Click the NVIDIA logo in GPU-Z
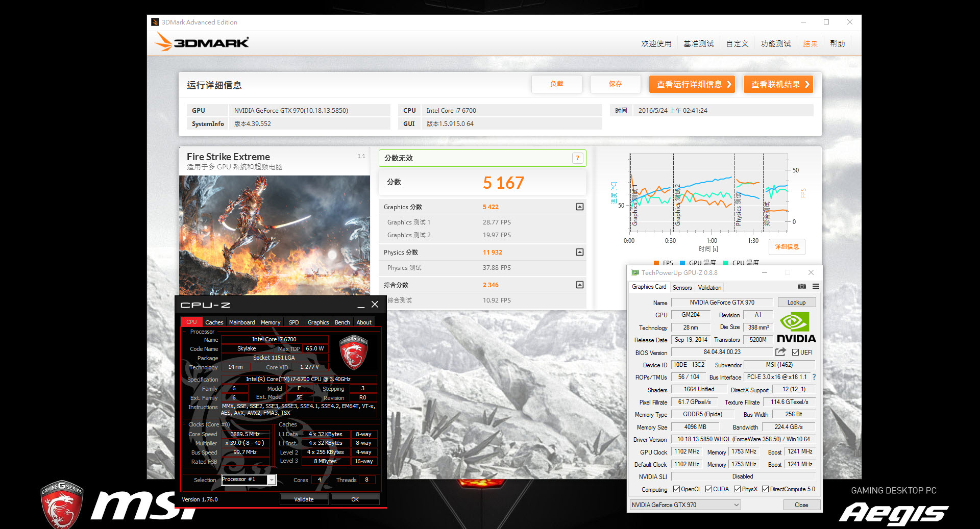This screenshot has height=529, width=980. click(796, 327)
